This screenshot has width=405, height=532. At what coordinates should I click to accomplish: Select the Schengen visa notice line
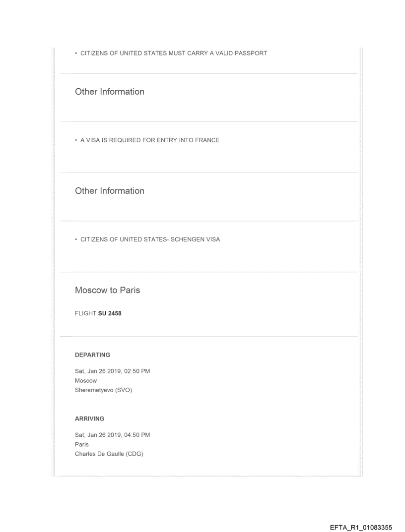[150, 239]
